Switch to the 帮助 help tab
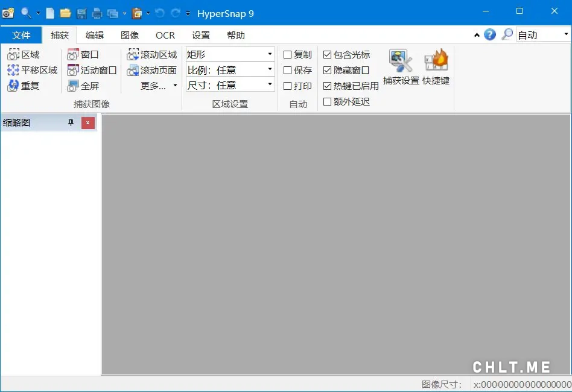Image resolution: width=572 pixels, height=392 pixels. [236, 35]
